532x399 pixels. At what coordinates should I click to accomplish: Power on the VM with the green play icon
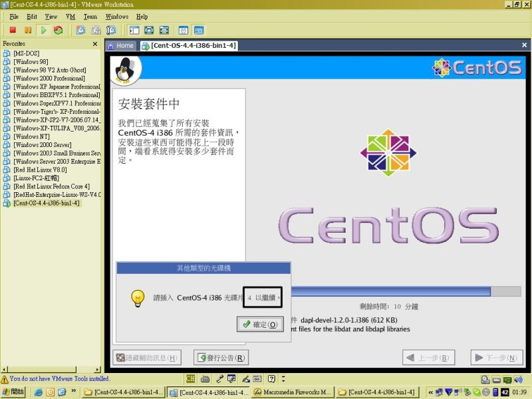point(43,30)
